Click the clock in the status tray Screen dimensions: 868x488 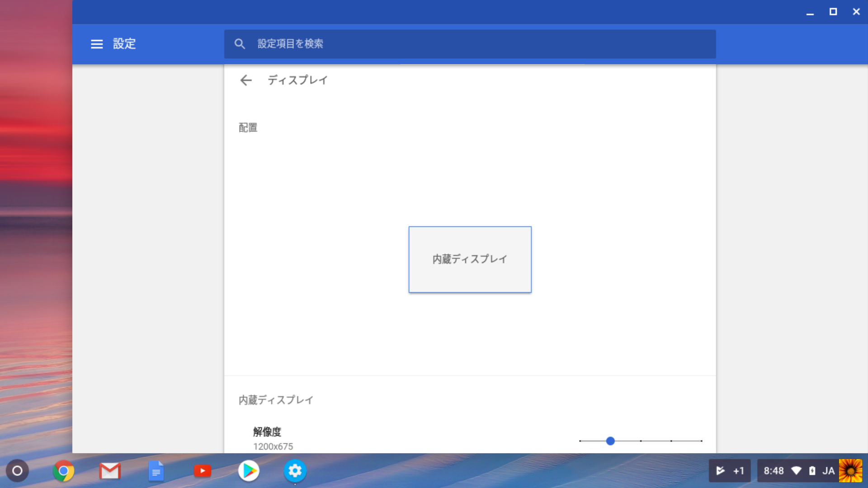(x=774, y=470)
